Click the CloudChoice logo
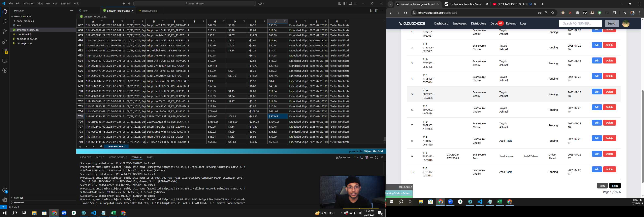This screenshot has width=644, height=217. click(412, 24)
